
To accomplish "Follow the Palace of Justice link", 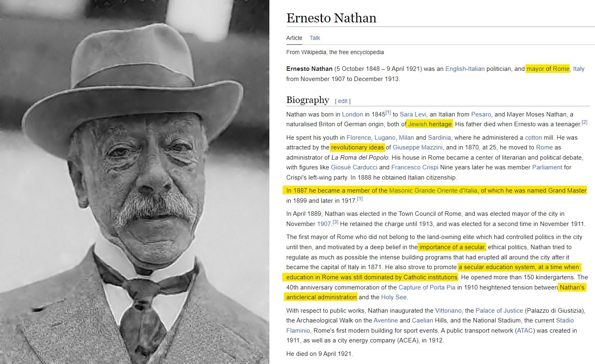I will 499,311.
